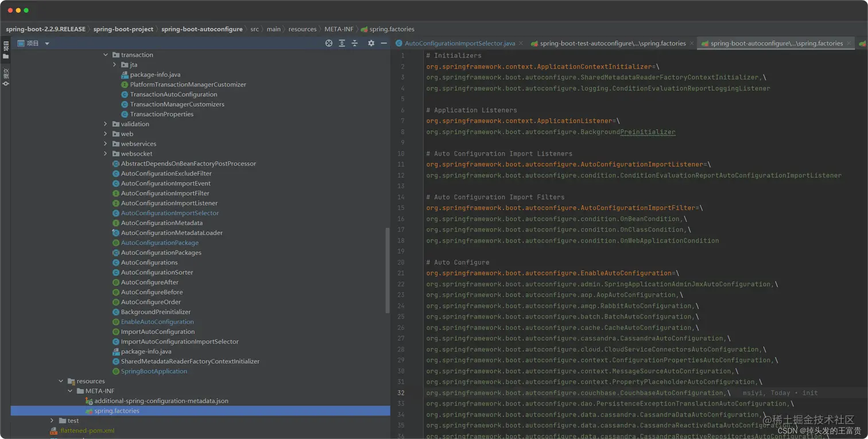Image resolution: width=868 pixels, height=439 pixels.
Task: Click the META-INF breadcrumb
Action: coord(339,29)
